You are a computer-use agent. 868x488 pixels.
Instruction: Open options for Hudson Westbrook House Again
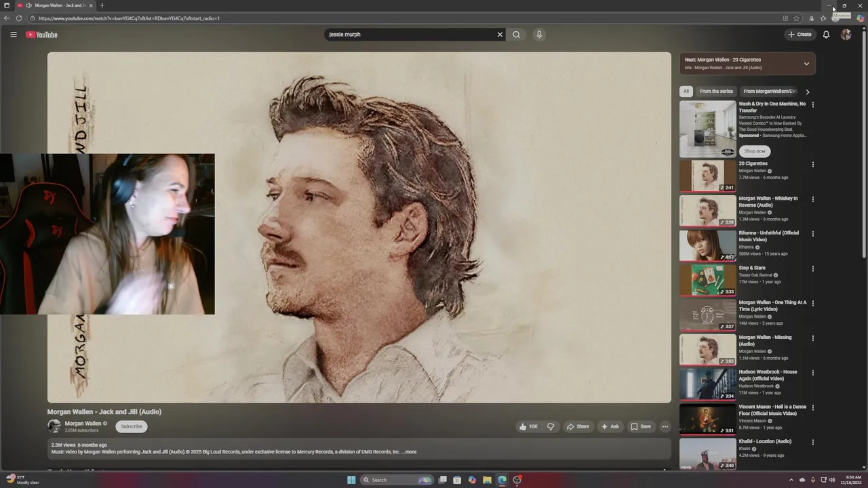[813, 373]
